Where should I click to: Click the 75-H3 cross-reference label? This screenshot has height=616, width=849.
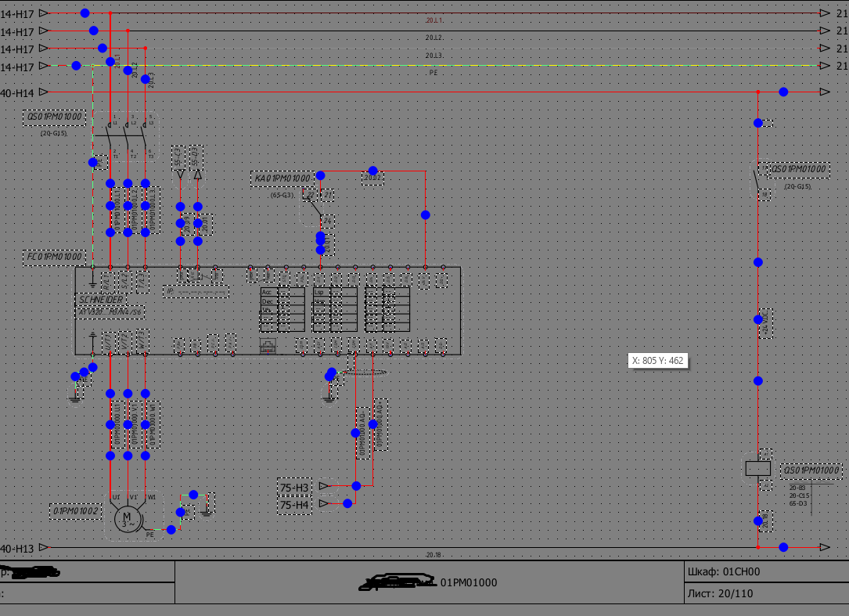coord(294,487)
